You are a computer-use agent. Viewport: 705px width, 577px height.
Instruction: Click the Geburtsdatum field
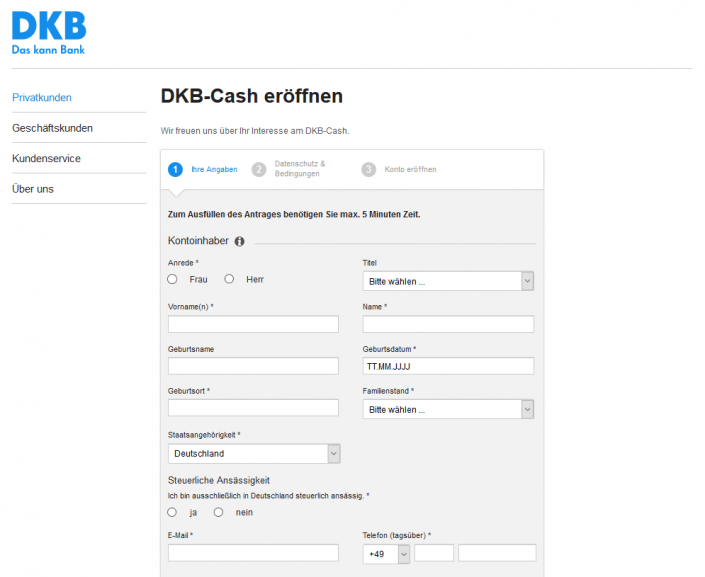click(448, 366)
